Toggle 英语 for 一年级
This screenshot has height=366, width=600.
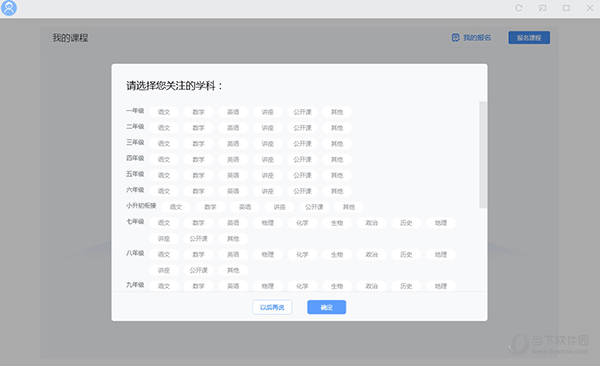coord(233,112)
